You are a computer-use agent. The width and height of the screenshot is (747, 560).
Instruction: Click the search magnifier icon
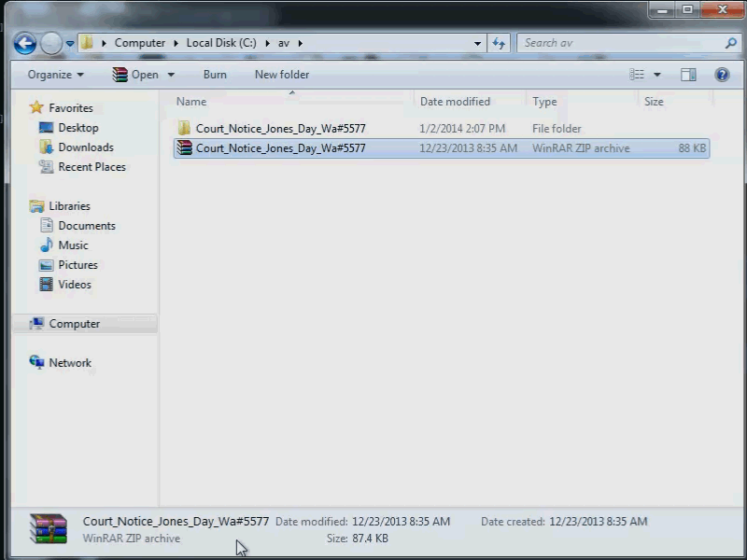731,43
